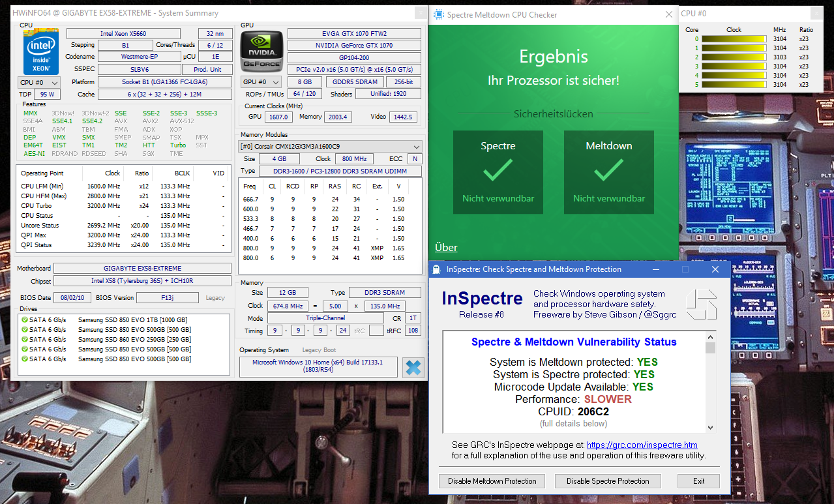Click the Triple-Channel memory mode field

point(325,318)
